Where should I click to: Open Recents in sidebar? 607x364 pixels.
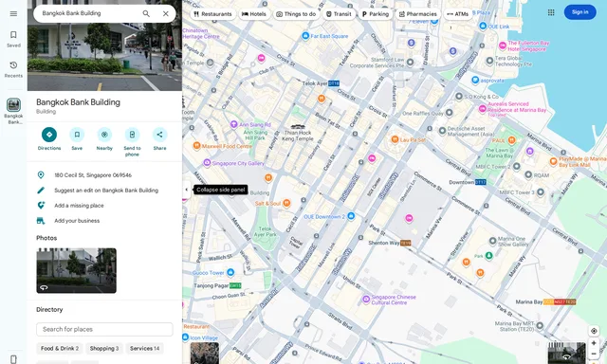tap(13, 69)
